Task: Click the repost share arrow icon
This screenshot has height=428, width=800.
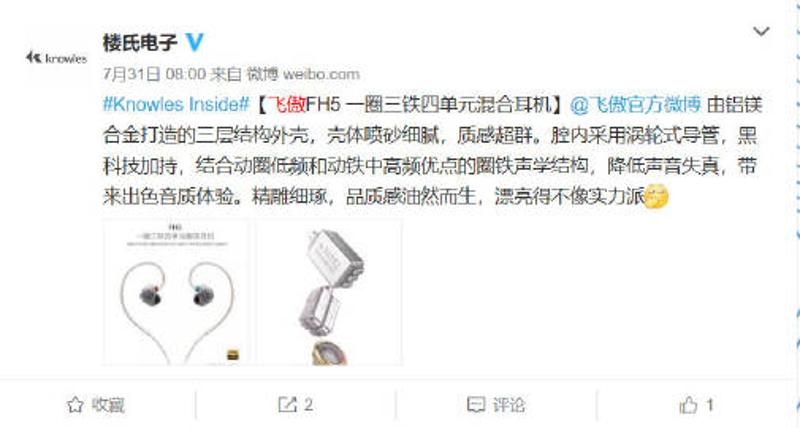Action: pos(287,405)
